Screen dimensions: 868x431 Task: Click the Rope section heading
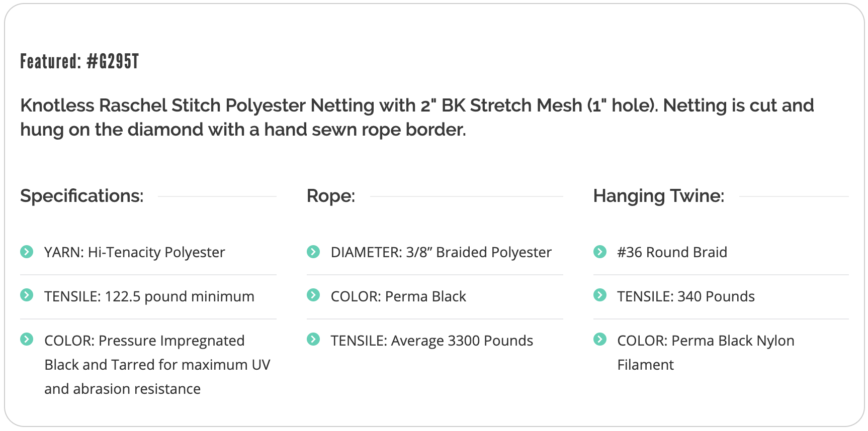[x=331, y=196]
